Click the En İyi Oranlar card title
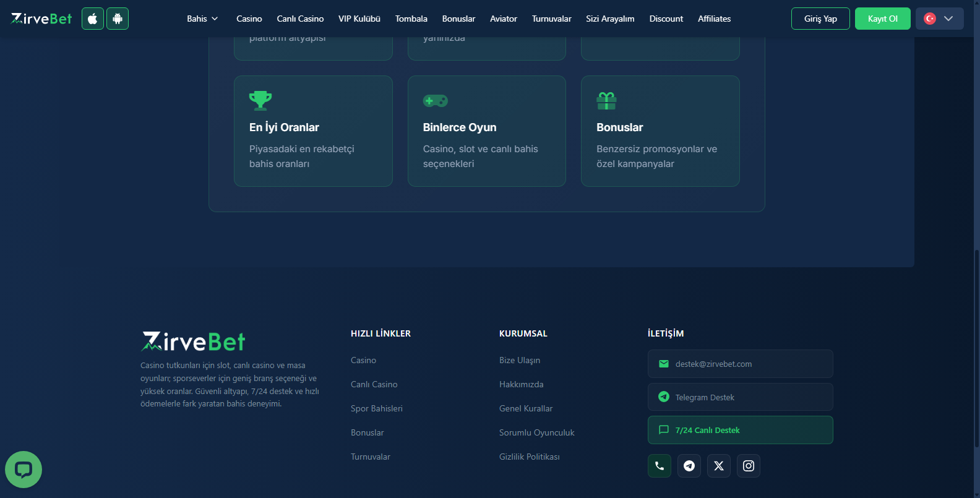Screen dimensions: 980x498 [284, 127]
